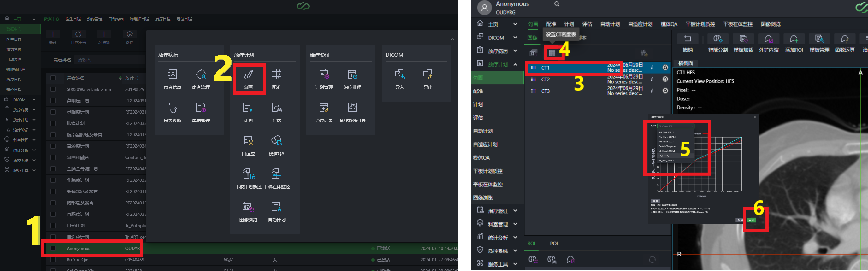Click the 添加ROI tool

pos(794,44)
